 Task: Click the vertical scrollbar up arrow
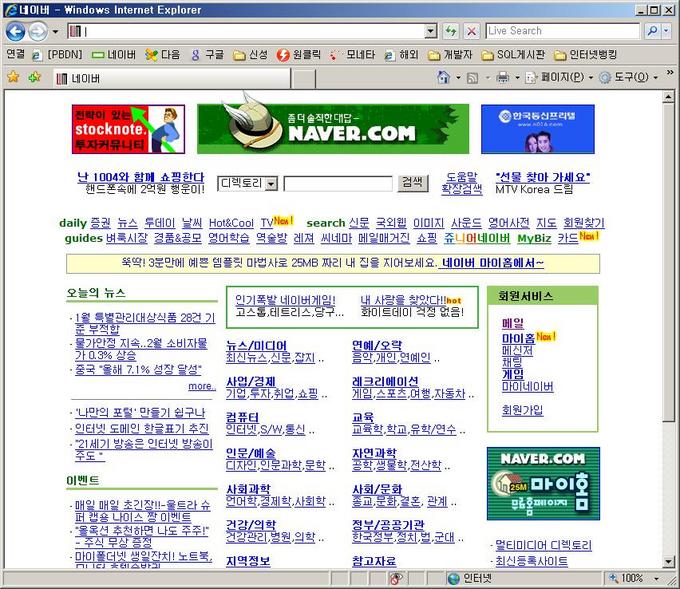click(x=668, y=97)
